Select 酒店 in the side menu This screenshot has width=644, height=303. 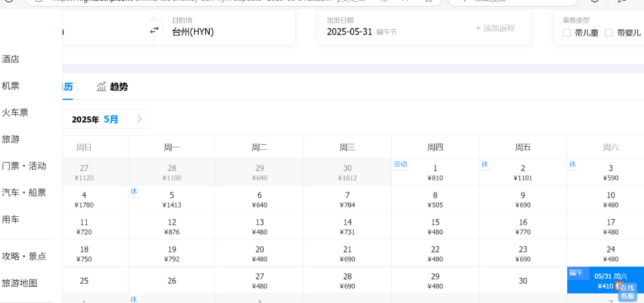[11, 60]
